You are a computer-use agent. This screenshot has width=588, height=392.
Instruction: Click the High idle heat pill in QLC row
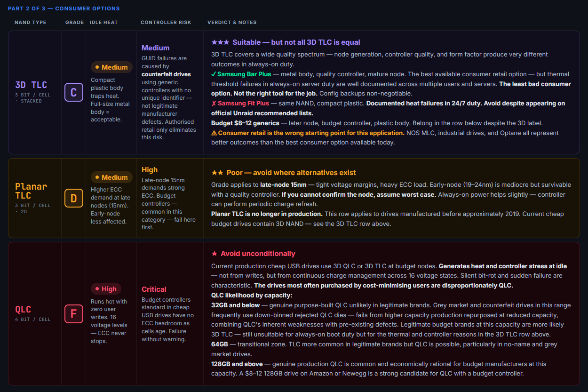(106, 289)
